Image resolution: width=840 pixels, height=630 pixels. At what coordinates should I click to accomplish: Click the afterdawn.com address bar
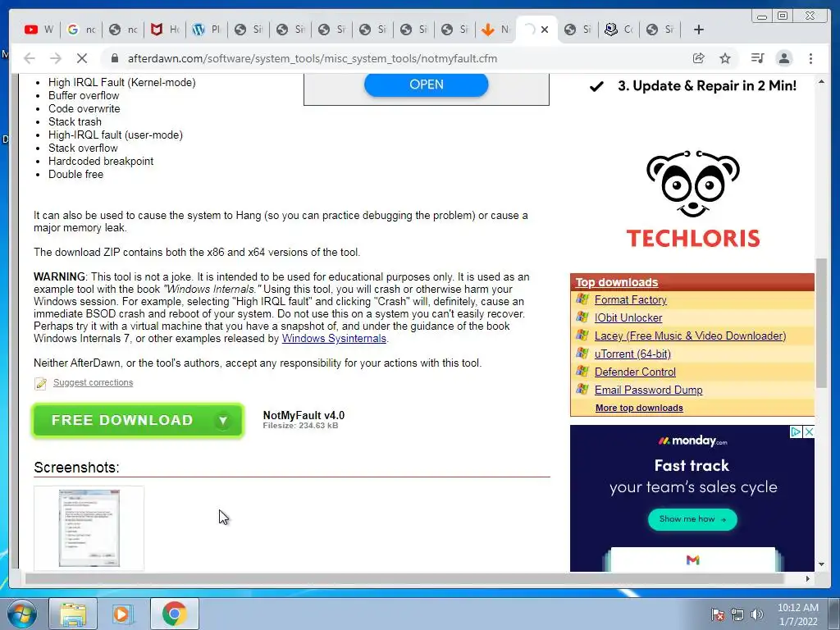tap(313, 58)
